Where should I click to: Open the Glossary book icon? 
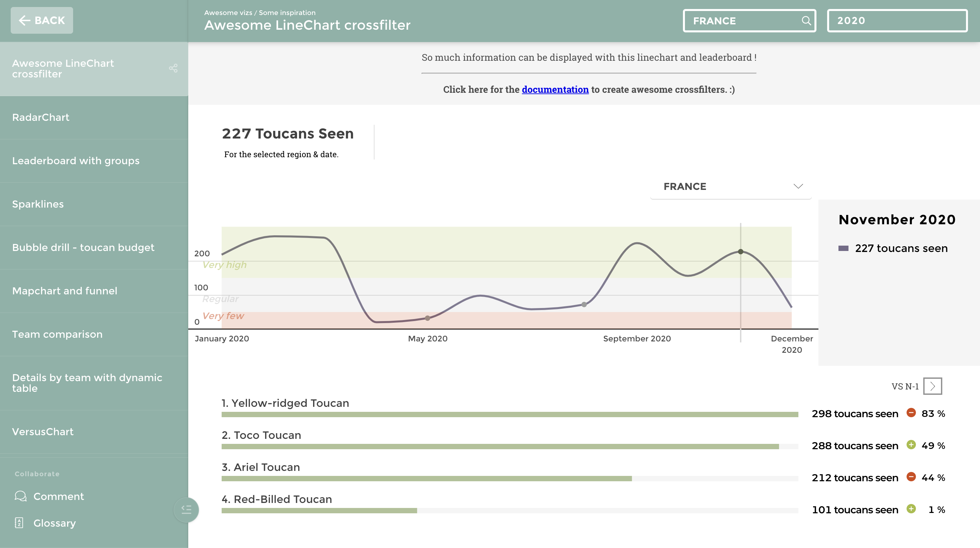point(19,523)
